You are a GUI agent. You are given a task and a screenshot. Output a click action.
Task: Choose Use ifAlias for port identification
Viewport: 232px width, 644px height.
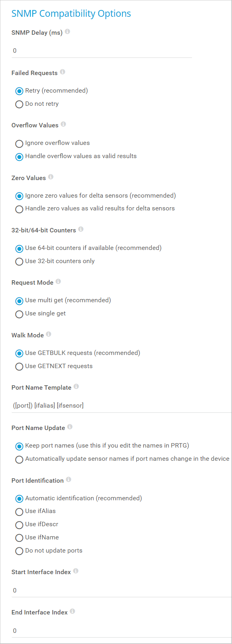[x=19, y=511]
